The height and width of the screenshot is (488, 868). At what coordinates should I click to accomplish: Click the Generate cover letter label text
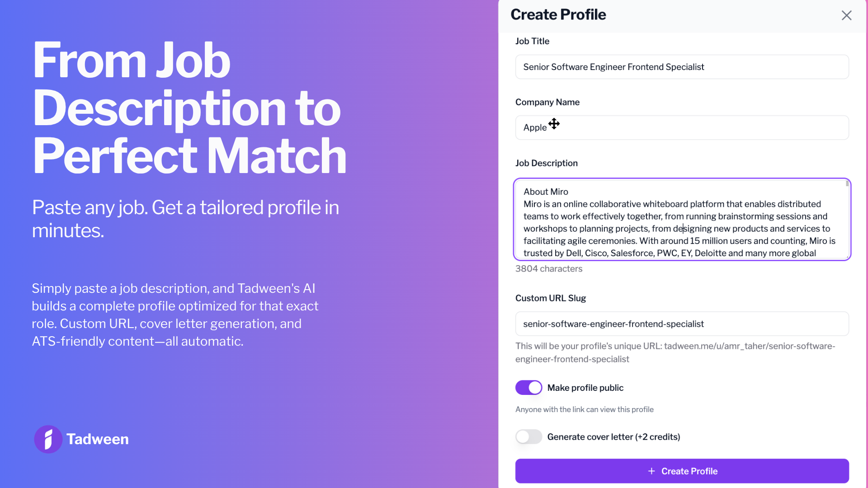[x=613, y=437]
